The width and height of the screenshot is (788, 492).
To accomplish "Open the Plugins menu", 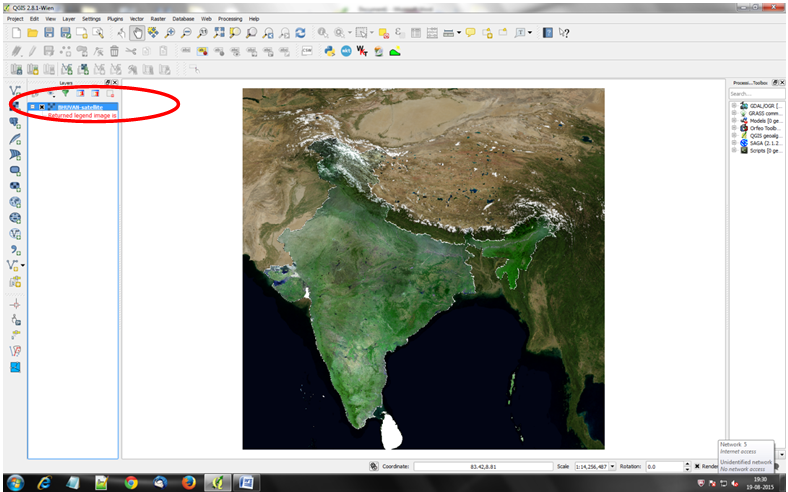I will [x=115, y=19].
